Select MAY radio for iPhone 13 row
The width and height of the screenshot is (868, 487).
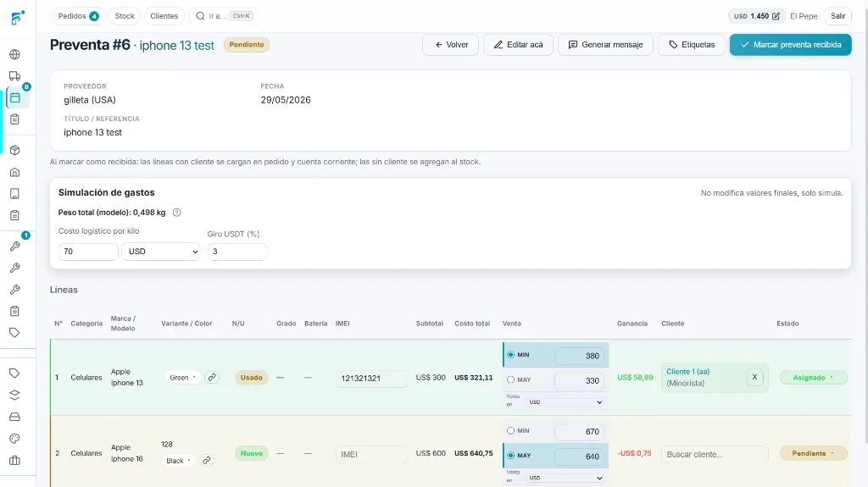click(x=510, y=379)
